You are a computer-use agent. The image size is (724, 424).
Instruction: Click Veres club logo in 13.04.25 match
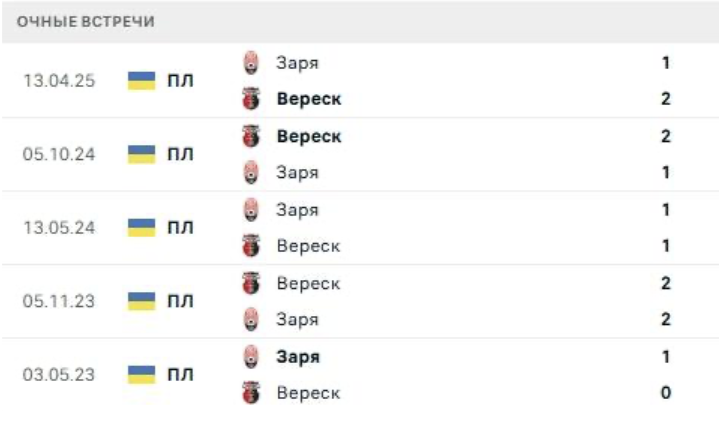coord(250,99)
